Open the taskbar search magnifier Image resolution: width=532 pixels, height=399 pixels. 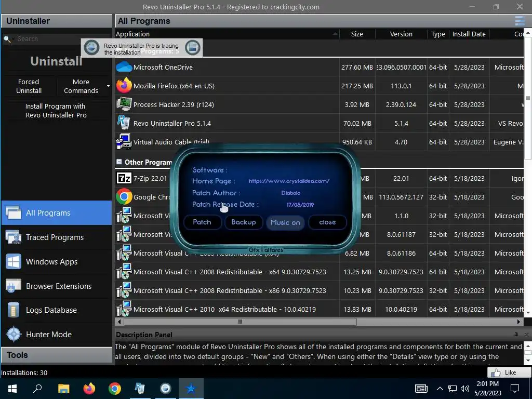37,388
